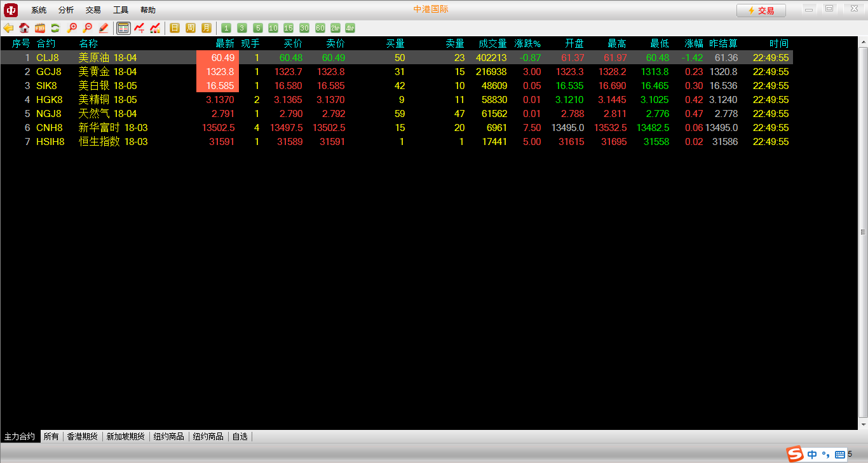Sort by the 时间 column header
This screenshot has height=463, width=868.
coord(779,43)
